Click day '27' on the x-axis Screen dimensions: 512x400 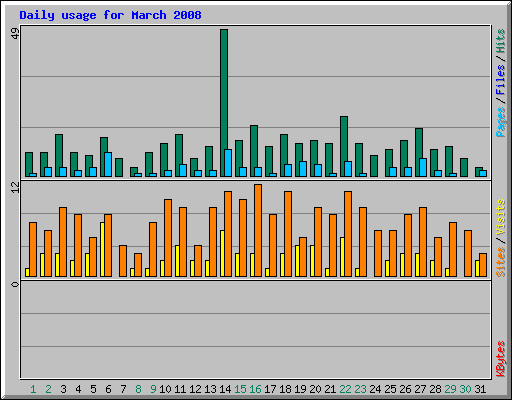coord(420,389)
